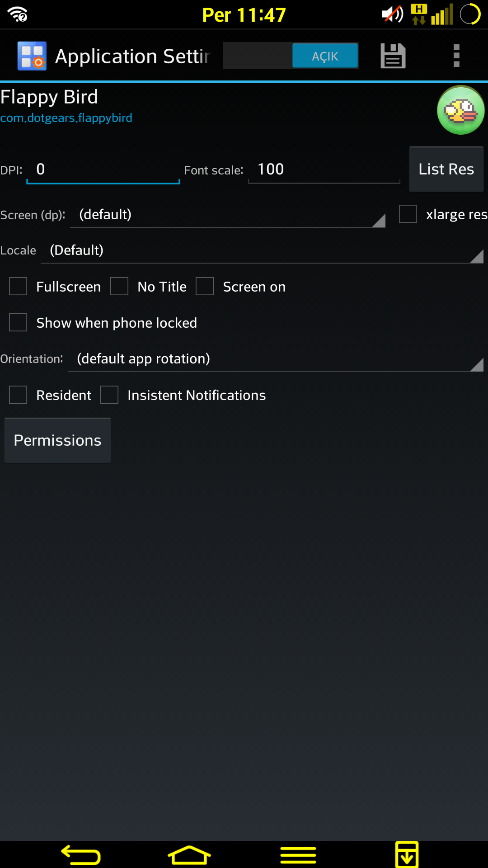Expand the Screen (dp) dropdown
The width and height of the screenshot is (488, 868).
228,215
